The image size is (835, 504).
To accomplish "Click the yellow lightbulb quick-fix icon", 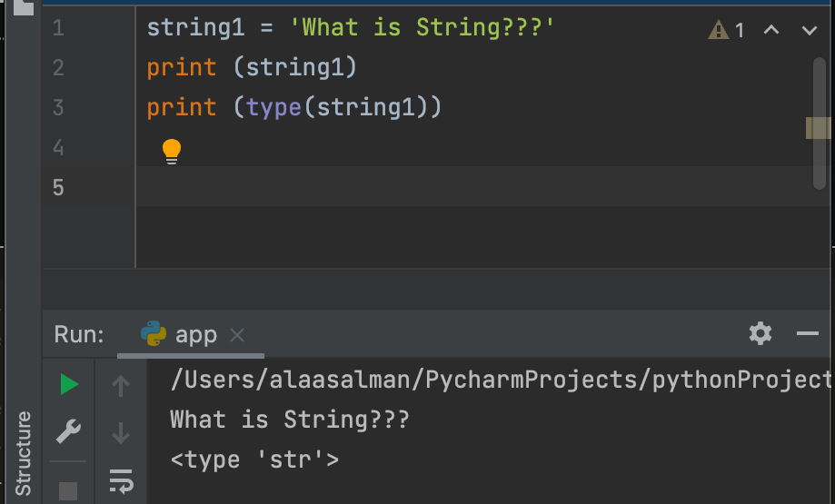I will [172, 151].
